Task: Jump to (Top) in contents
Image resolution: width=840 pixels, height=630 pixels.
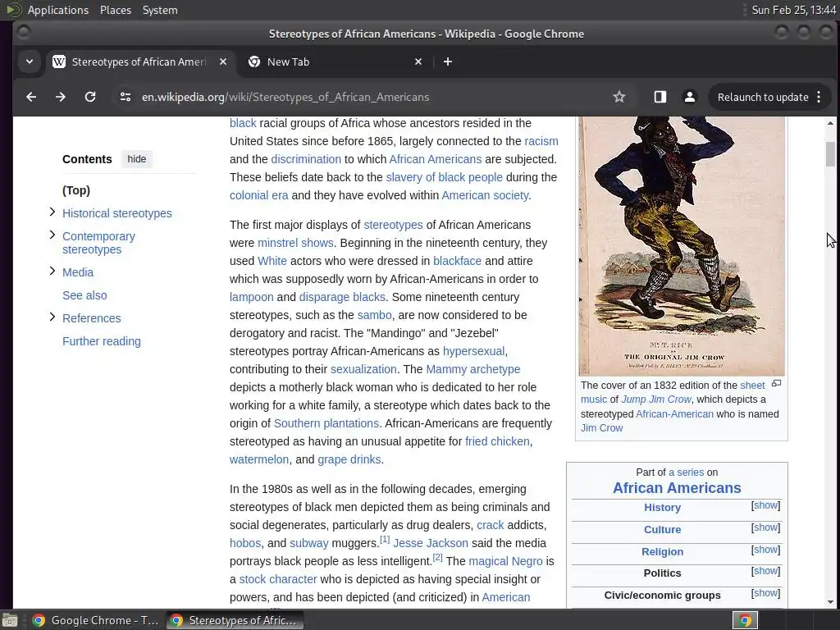Action: [x=76, y=190]
